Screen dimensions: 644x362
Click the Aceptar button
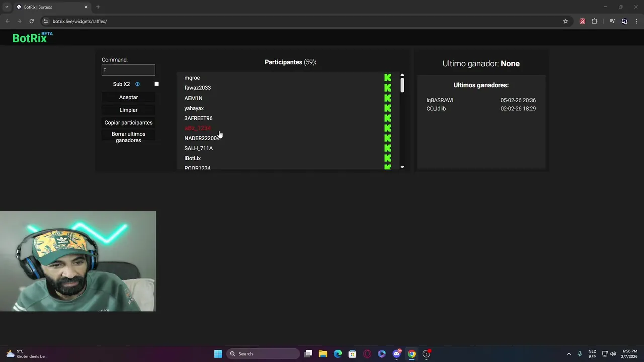tap(128, 97)
